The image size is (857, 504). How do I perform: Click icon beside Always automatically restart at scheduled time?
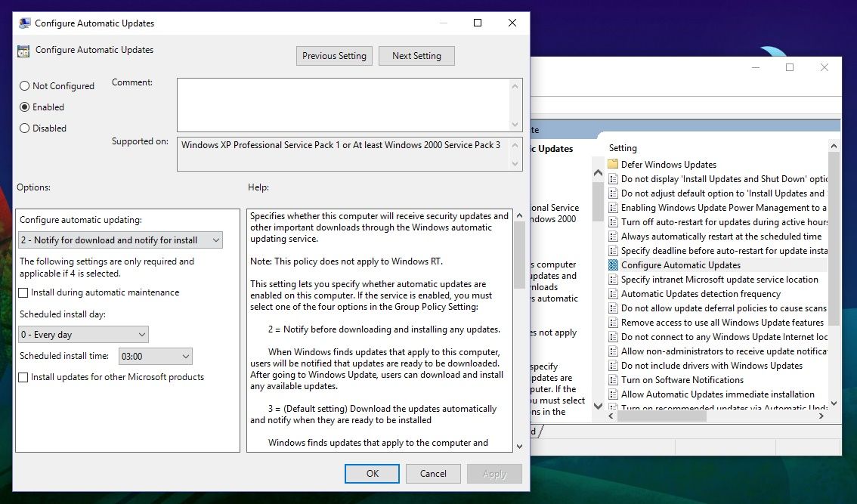pos(613,237)
